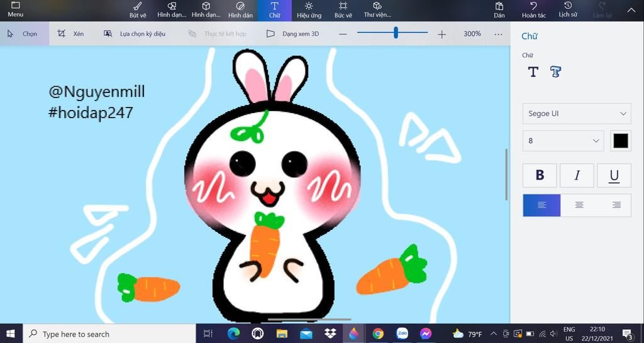Viewport: 644px width, 343px height.
Task: Click Hoàn tác undo
Action: [533, 10]
